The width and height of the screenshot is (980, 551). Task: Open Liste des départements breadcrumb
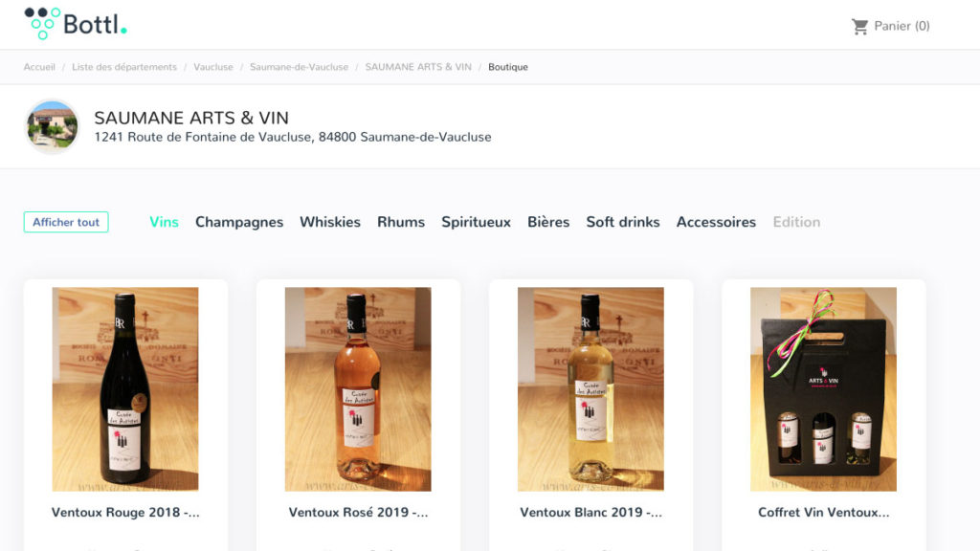[x=124, y=67]
